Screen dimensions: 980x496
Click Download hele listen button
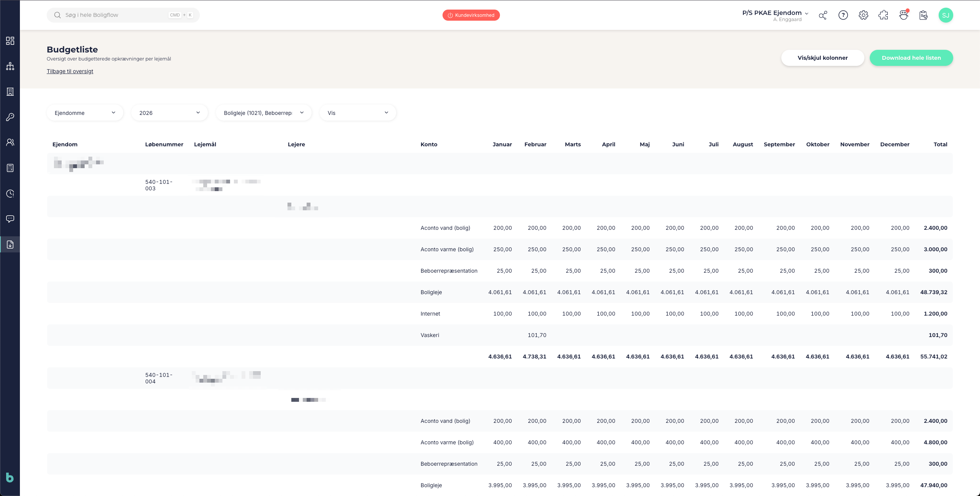pos(911,58)
